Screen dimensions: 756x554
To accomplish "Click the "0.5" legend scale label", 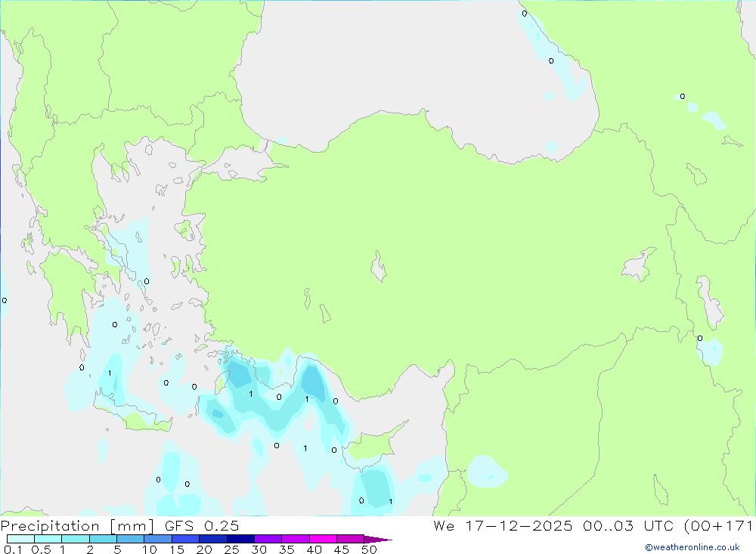I will [x=41, y=549].
